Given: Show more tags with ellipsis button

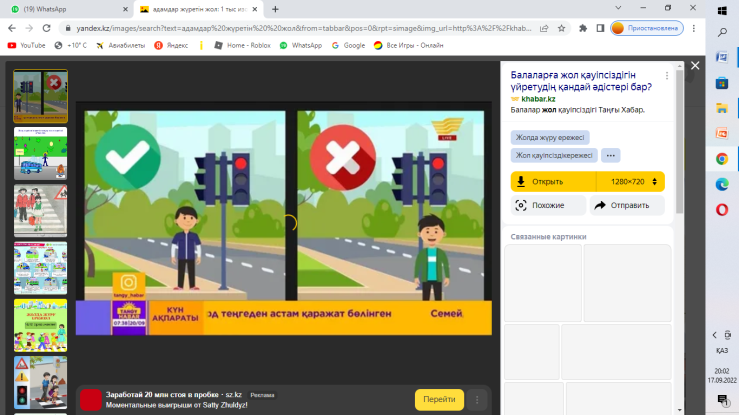Looking at the screenshot, I should click(610, 155).
